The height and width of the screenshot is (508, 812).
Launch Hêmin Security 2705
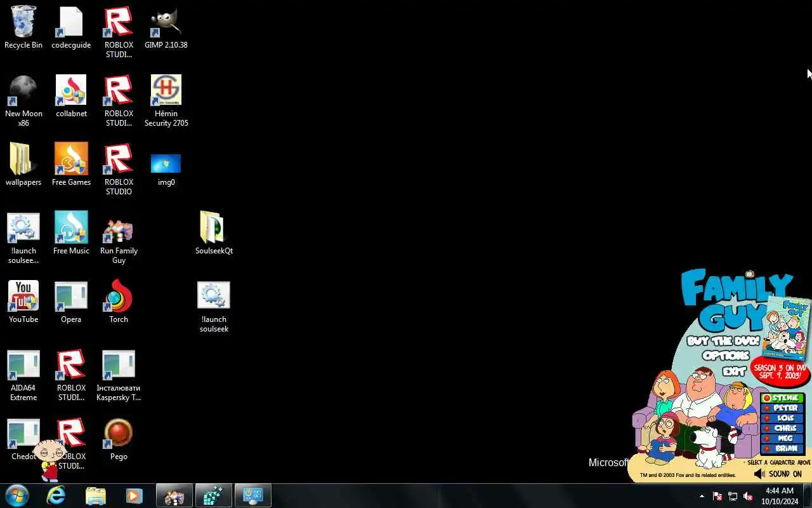[166, 100]
